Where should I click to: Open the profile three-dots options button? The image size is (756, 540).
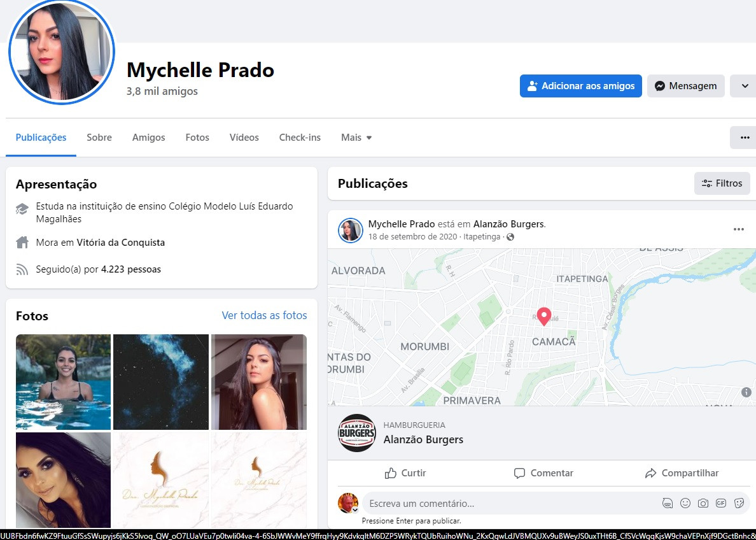coord(744,138)
